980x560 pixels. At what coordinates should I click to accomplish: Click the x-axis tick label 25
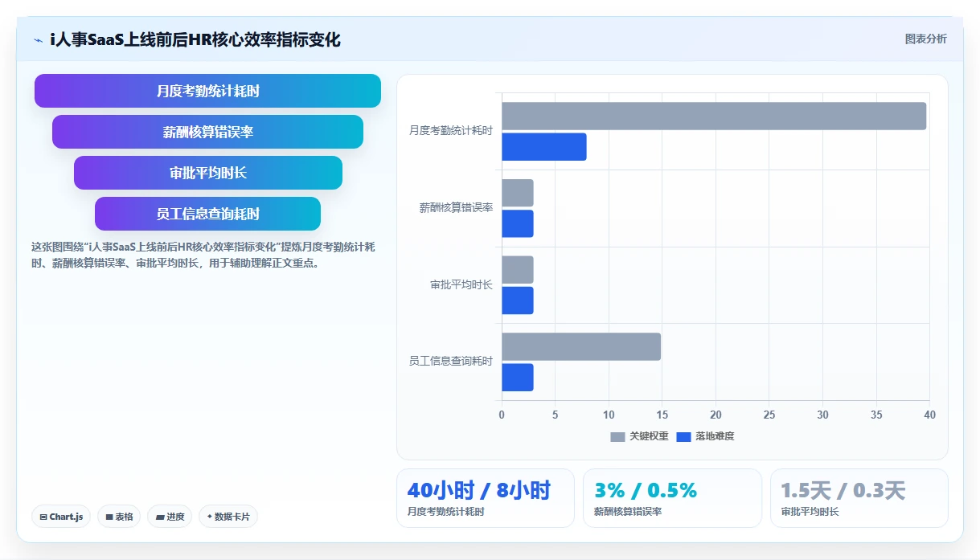tap(769, 415)
